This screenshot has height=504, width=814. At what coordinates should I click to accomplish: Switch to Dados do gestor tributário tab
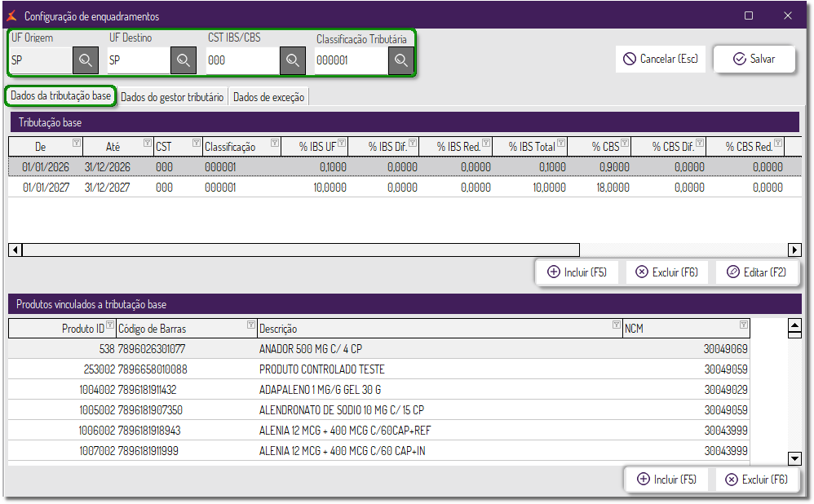coord(172,97)
